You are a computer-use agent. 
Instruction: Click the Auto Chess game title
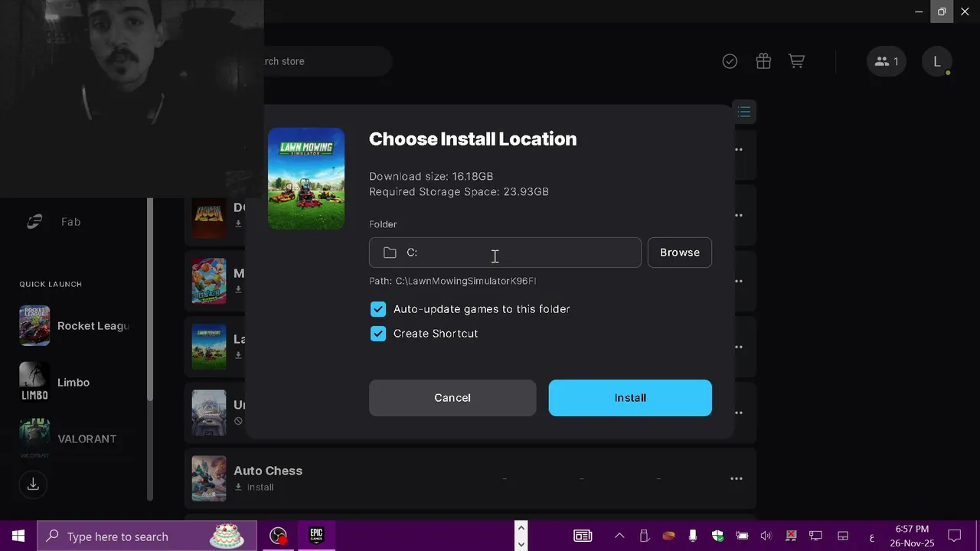(x=268, y=471)
